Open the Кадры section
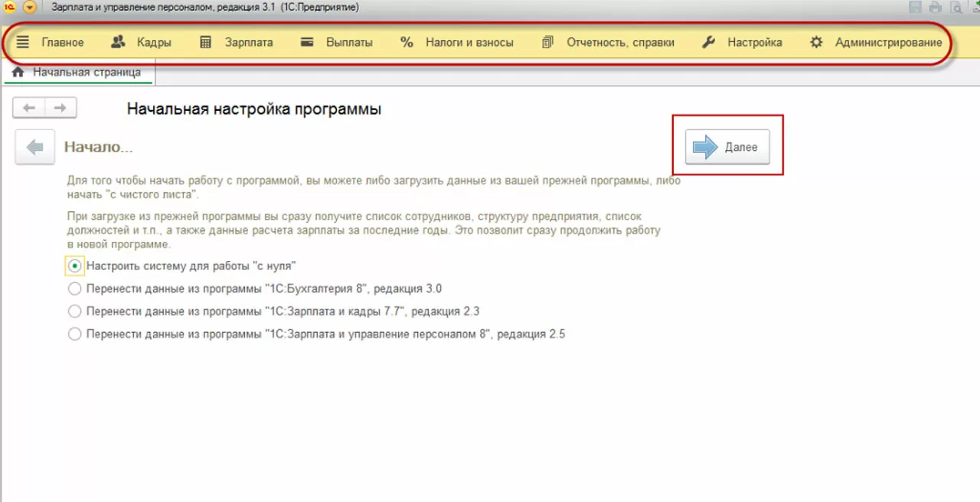Viewport: 980px width, 502px height. point(142,42)
